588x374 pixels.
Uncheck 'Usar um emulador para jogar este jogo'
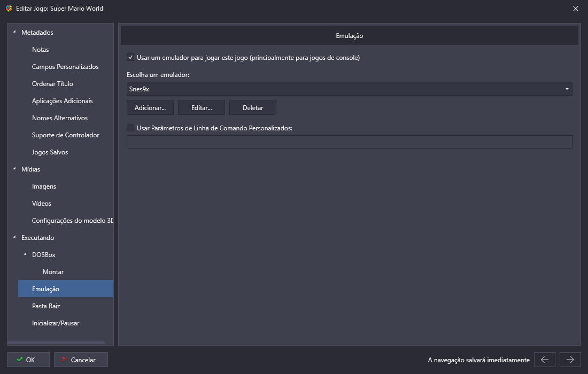click(130, 58)
